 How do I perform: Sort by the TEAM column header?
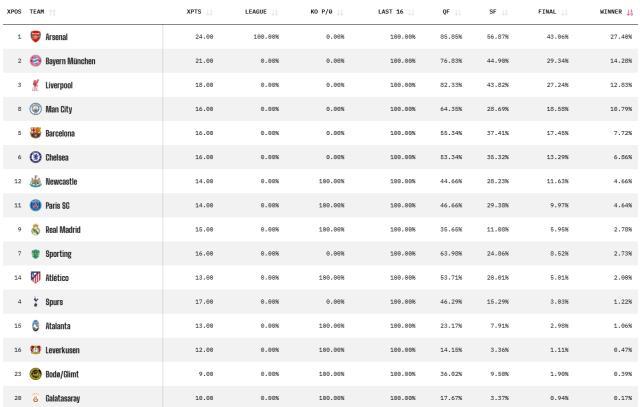pyautogui.click(x=40, y=12)
